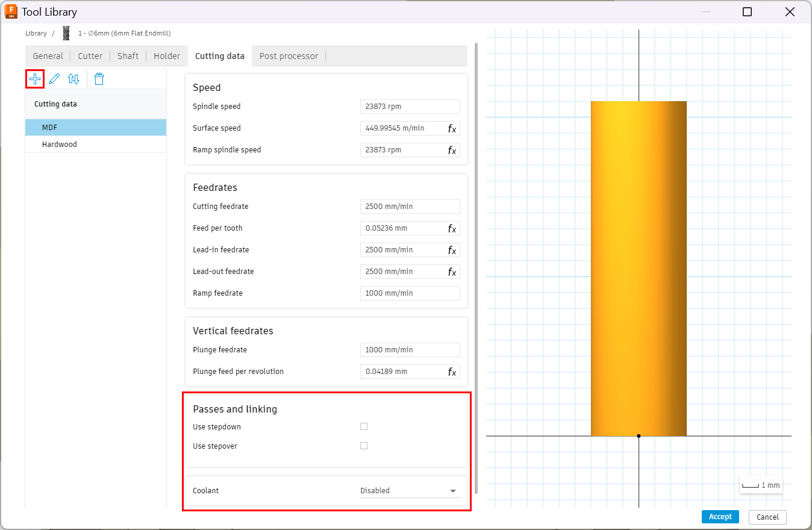Delete cutting data with trash icon
The height and width of the screenshot is (530, 812).
[x=99, y=79]
